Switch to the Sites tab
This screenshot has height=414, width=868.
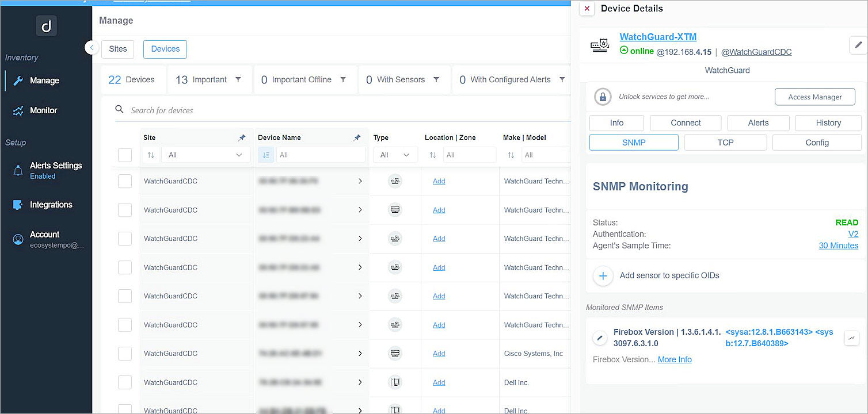coord(117,49)
